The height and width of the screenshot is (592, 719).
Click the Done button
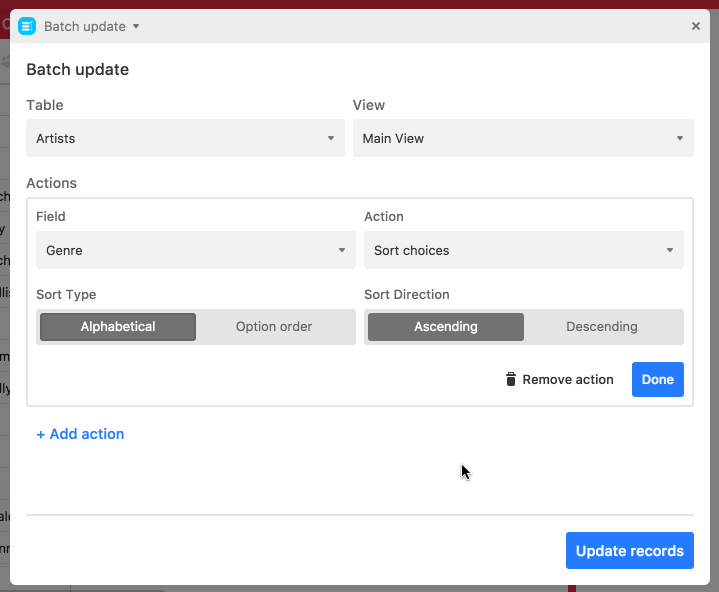(658, 379)
